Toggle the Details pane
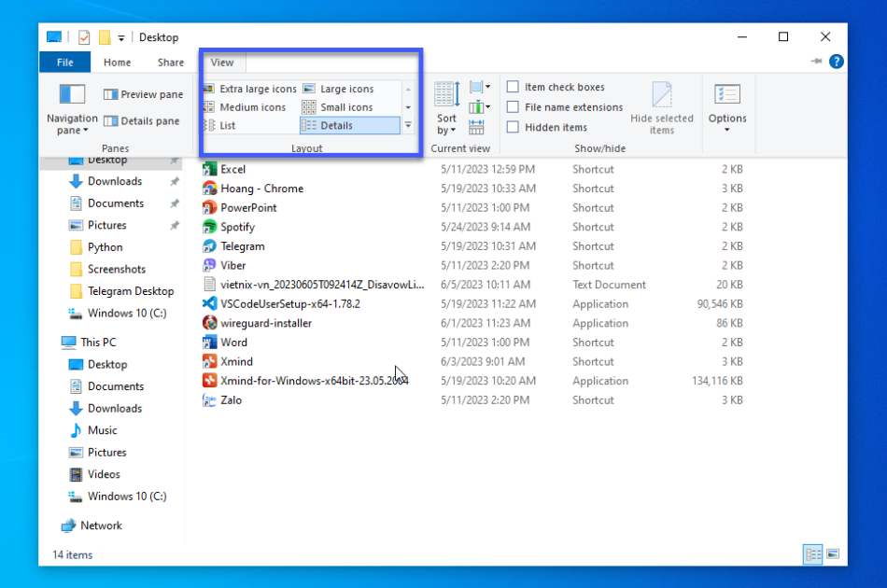The image size is (887, 588). click(140, 119)
